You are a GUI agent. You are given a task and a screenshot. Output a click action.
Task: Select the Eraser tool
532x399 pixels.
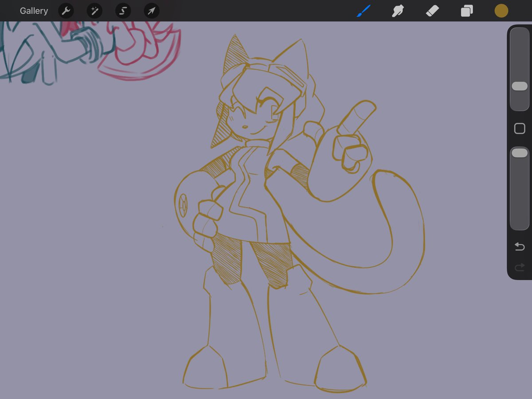click(432, 11)
